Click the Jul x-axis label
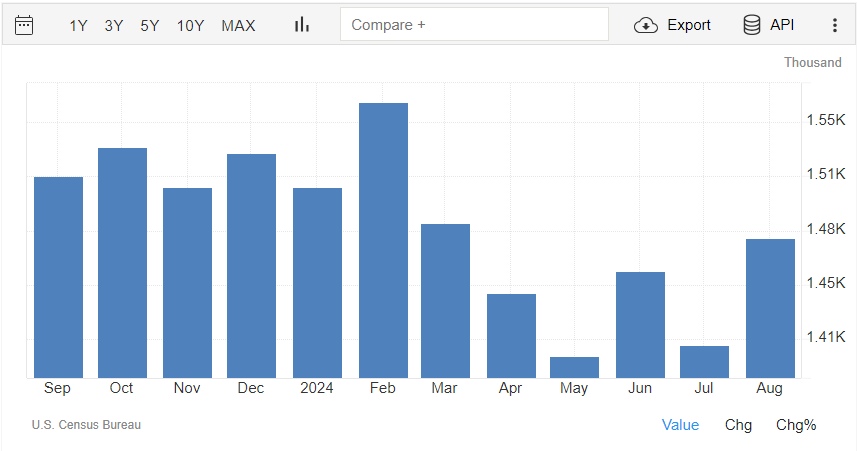857x451 pixels. tap(703, 388)
